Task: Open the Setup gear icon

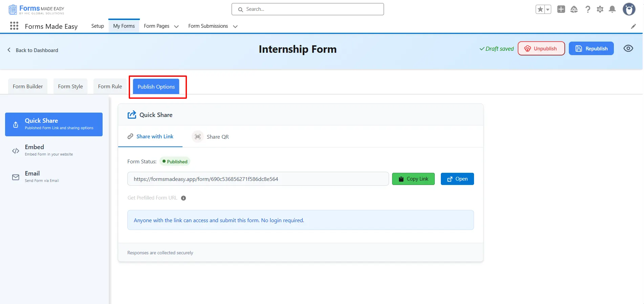Action: pos(600,9)
